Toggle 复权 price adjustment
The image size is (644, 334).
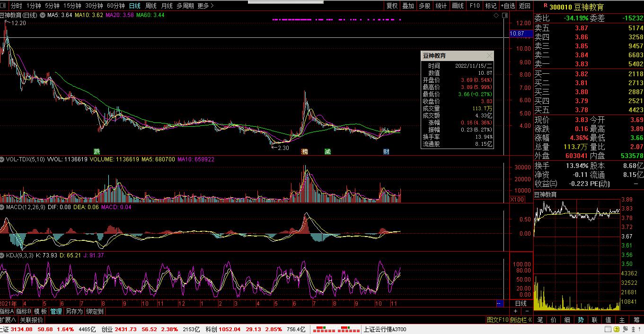click(392, 6)
